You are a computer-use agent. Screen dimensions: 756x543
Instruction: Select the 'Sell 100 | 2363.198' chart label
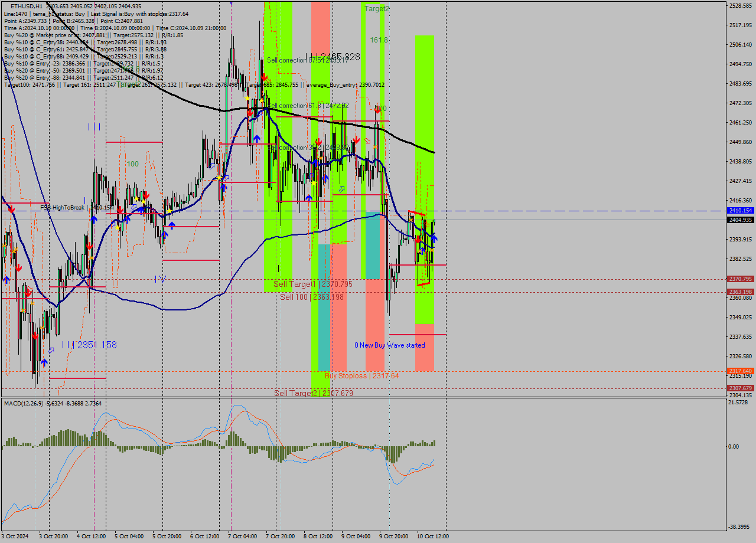pos(312,297)
